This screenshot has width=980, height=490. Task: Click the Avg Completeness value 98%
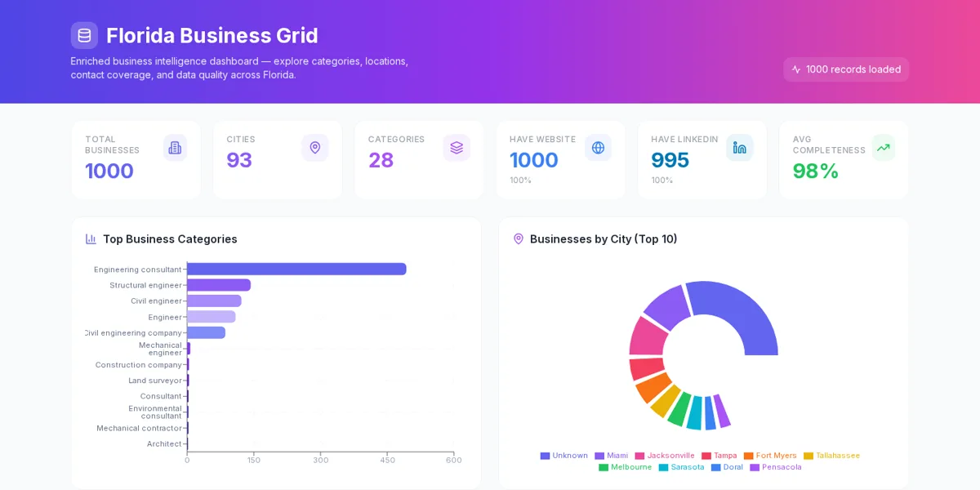click(816, 171)
